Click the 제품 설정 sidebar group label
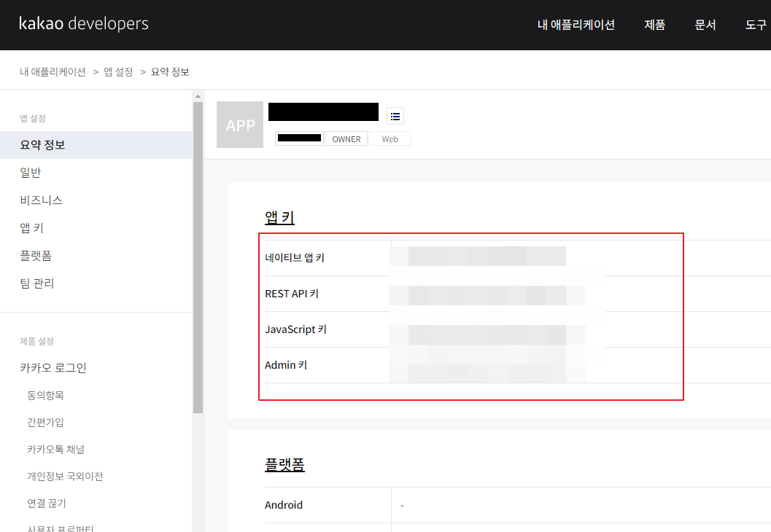Screen dimensions: 771x532 36,341
